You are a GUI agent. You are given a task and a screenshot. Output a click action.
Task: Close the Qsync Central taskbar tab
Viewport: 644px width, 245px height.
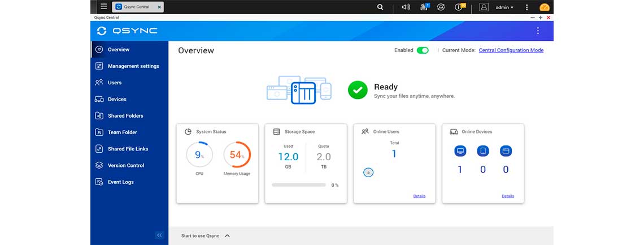(159, 7)
